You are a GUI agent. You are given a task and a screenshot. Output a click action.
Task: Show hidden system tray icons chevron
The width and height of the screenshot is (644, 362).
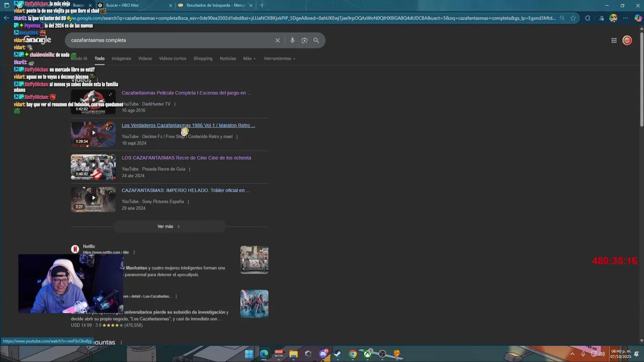coord(572,354)
